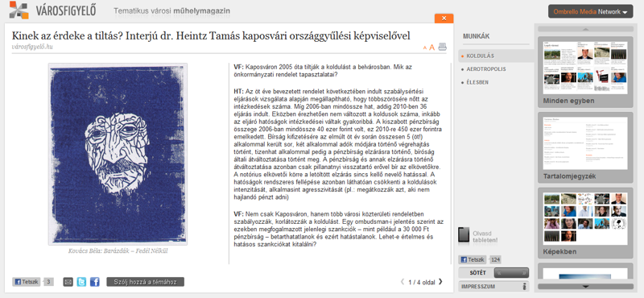
Task: Decrease font size with the small A icon
Action: [425, 48]
